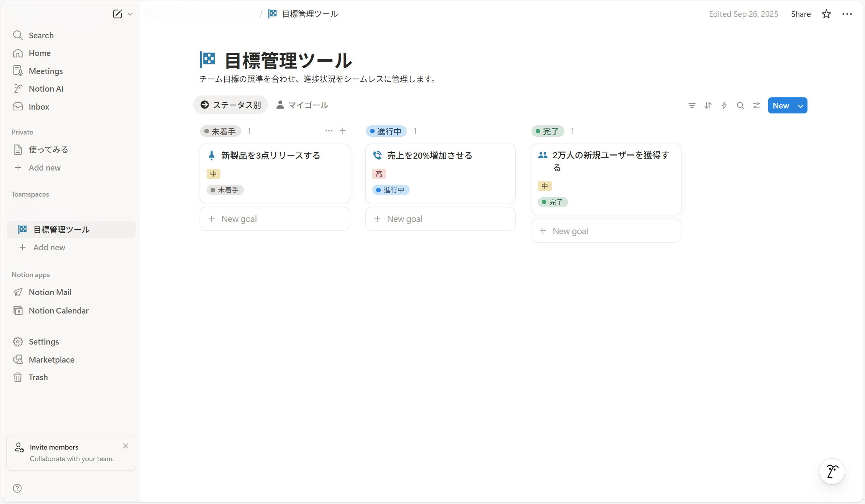Open database automations via the lightning icon
Image resolution: width=865 pixels, height=504 pixels.
(x=724, y=105)
